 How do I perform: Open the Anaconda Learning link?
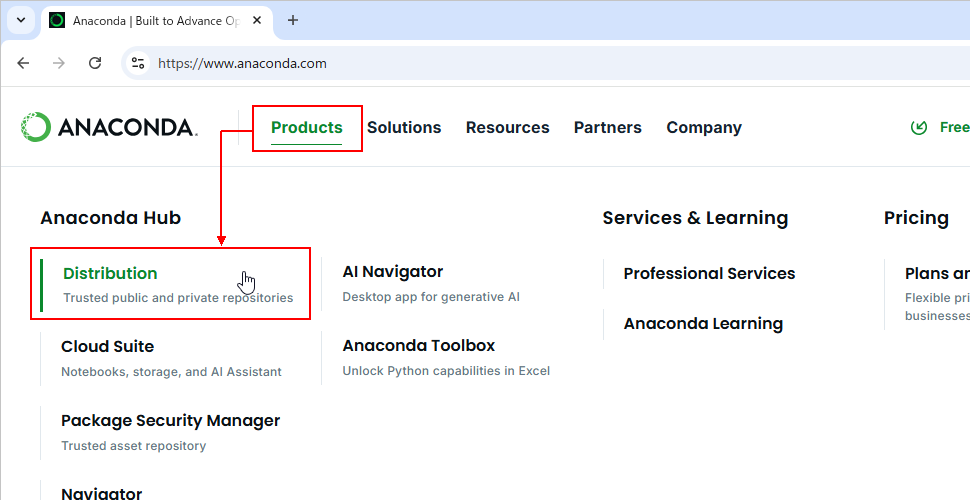pos(703,324)
